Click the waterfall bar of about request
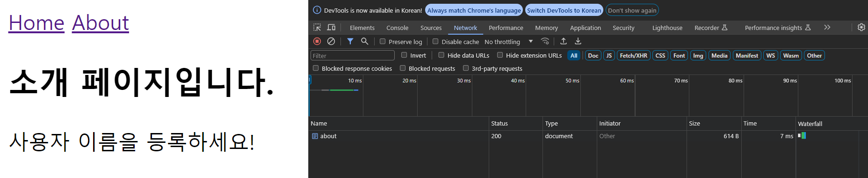Image resolution: width=868 pixels, height=178 pixels. point(802,136)
